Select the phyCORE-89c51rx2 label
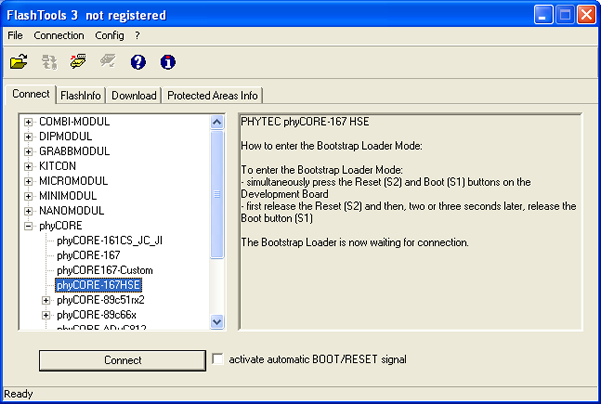 point(100,300)
